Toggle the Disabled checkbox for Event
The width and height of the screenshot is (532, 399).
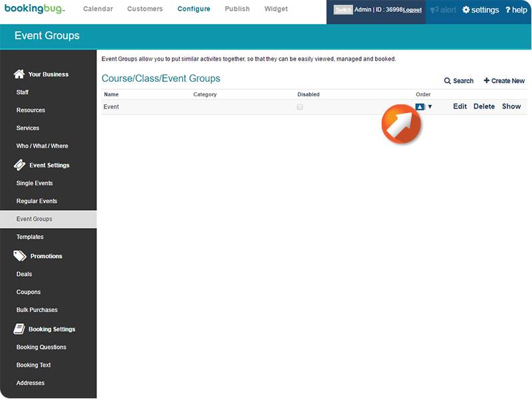[x=299, y=106]
